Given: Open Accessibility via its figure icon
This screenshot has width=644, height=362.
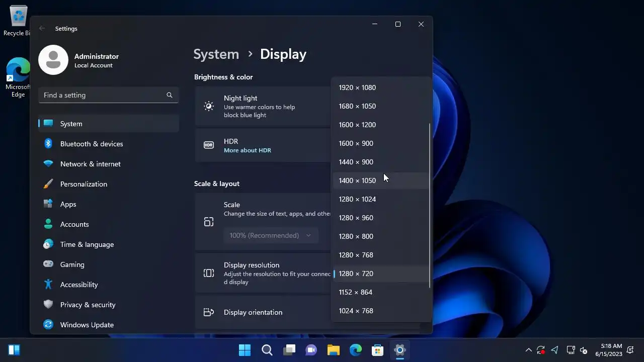Looking at the screenshot, I should click(x=48, y=285).
